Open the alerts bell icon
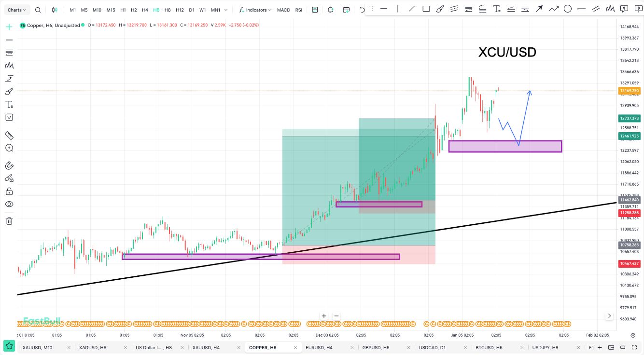This screenshot has height=355, width=644. click(x=330, y=10)
